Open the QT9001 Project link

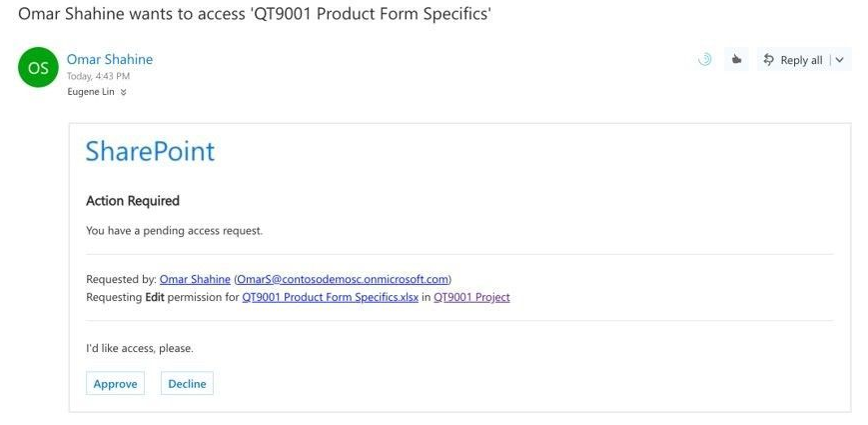point(471,298)
